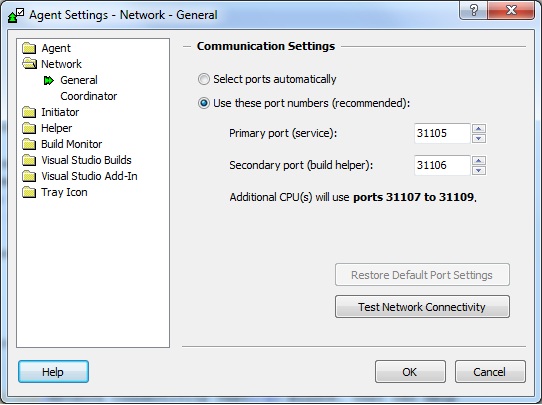Click the OK button
The image size is (542, 405).
pyautogui.click(x=410, y=372)
